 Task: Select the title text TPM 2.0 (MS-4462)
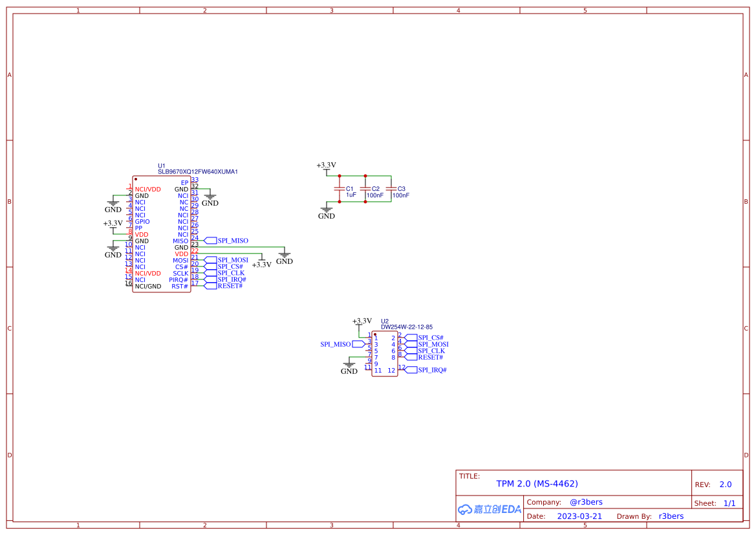[x=537, y=483]
